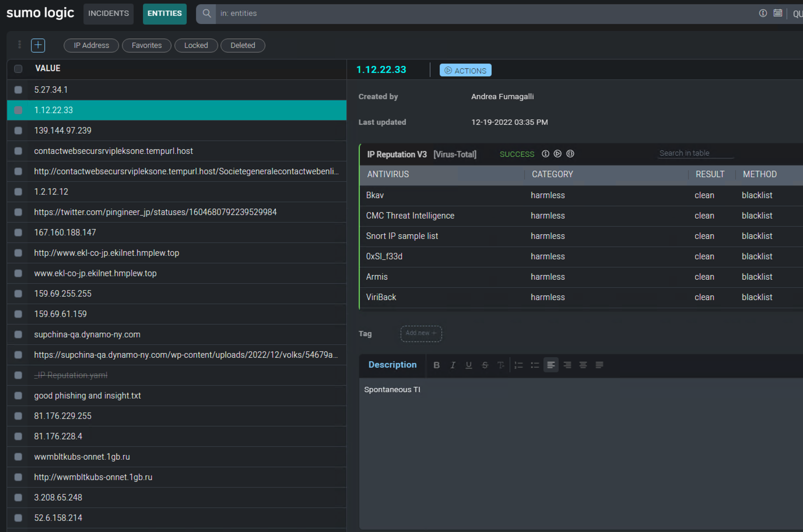Open the ACTIONS dropdown for 1.12.22.33
The image size is (803, 532).
click(465, 71)
